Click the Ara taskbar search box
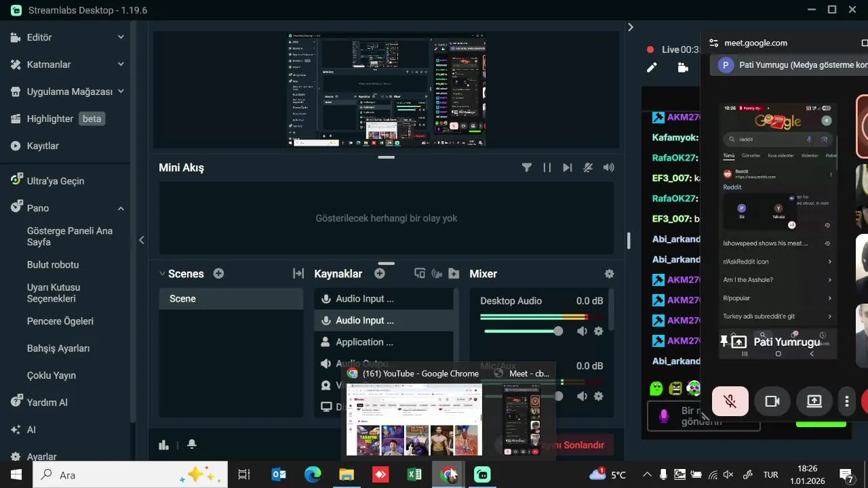 click(x=130, y=474)
